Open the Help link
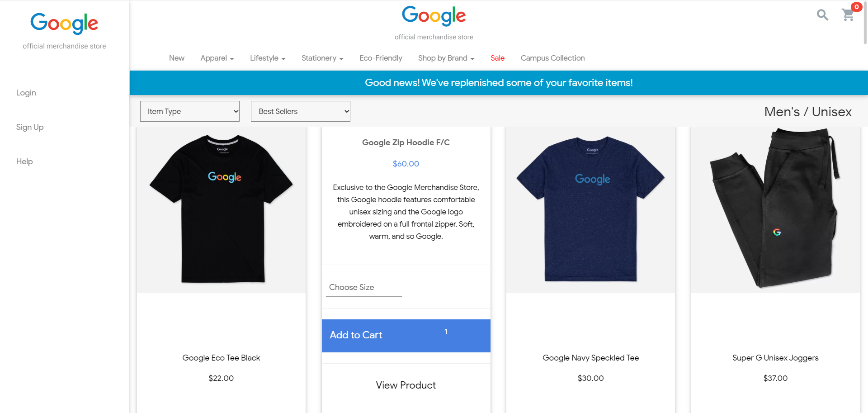 click(x=24, y=161)
